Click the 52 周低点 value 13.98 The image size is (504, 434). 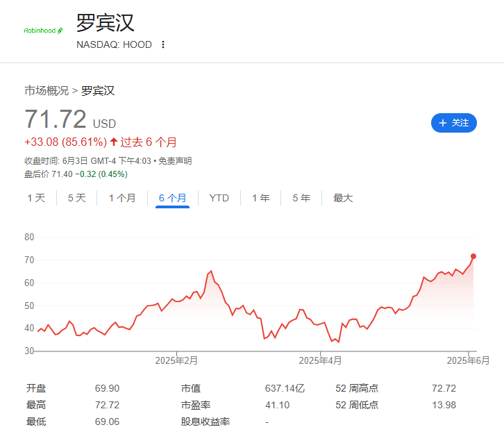(x=444, y=405)
